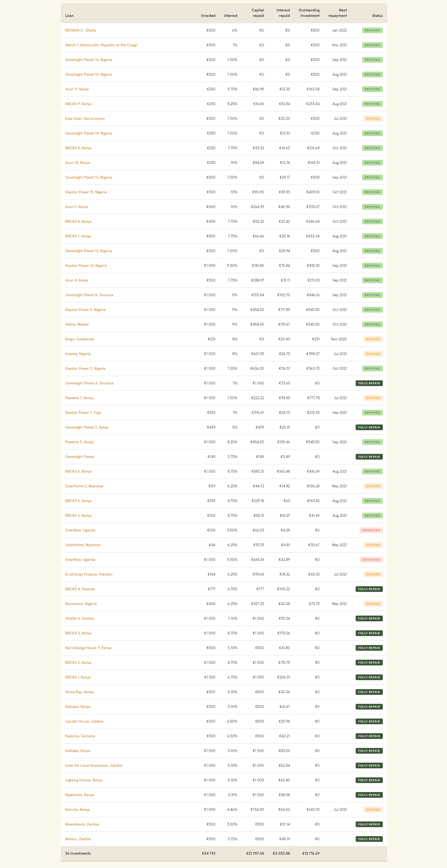
Task: Open Raj Ushanga House 9, Kenya loan
Action: [88, 648]
